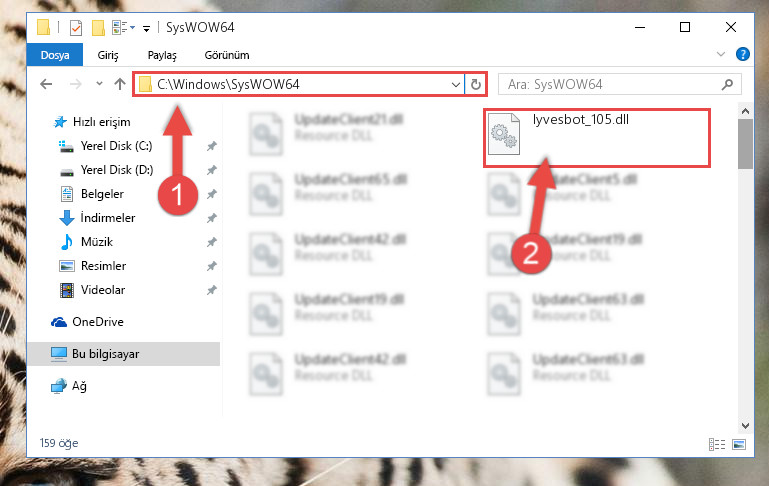Open the recent locations dropdown arrow

99,84
